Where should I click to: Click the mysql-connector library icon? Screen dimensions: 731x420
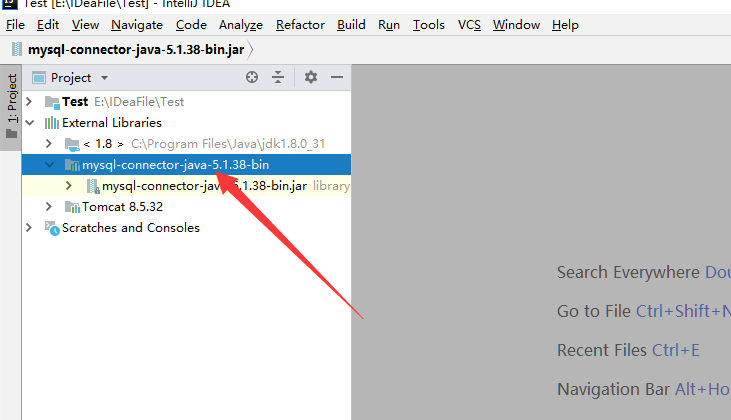[x=72, y=165]
